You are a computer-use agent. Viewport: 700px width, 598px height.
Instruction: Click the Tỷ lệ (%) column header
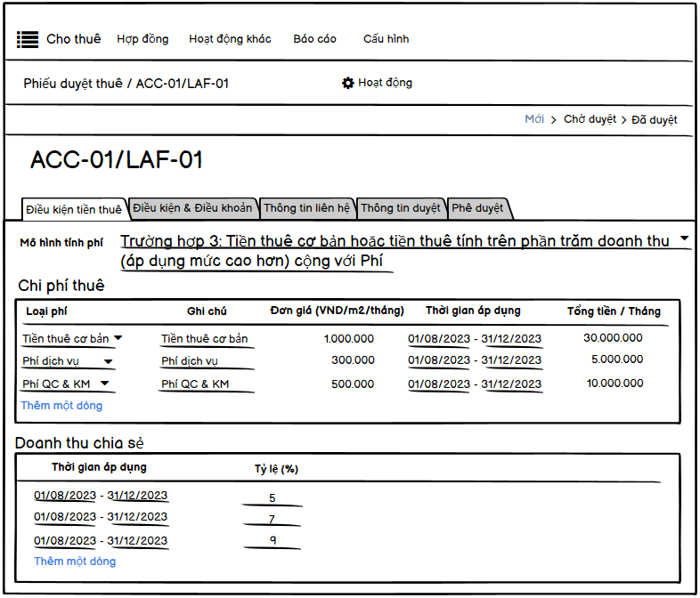(276, 469)
